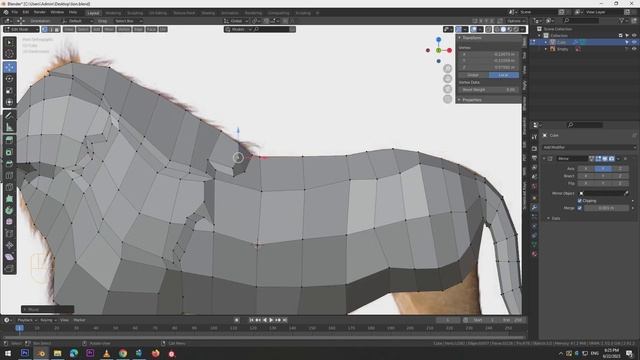This screenshot has width=640, height=360.
Task: Select the Shrink/Fatten tool
Action: point(9,245)
